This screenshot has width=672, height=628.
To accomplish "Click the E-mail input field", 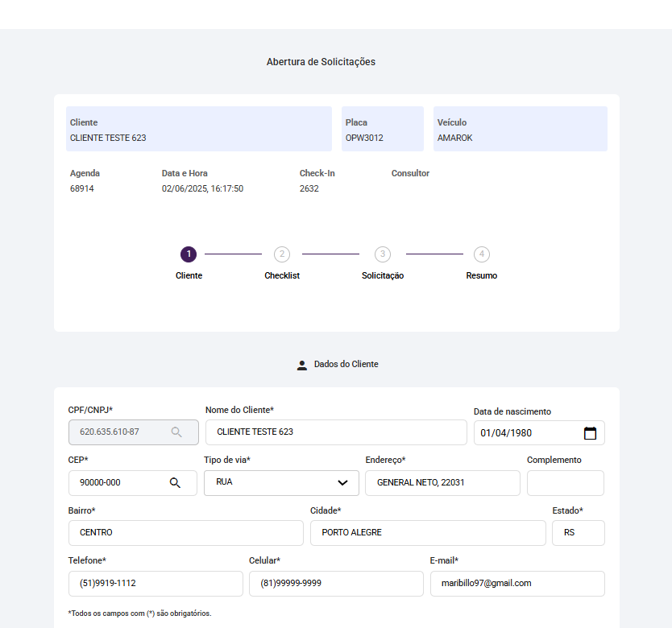I will tap(516, 584).
